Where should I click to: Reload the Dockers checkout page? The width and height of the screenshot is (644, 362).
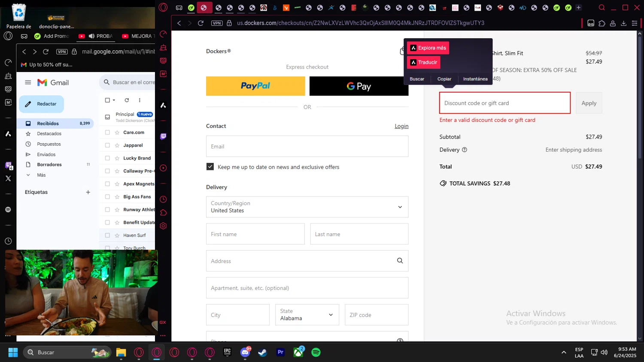pos(200,23)
